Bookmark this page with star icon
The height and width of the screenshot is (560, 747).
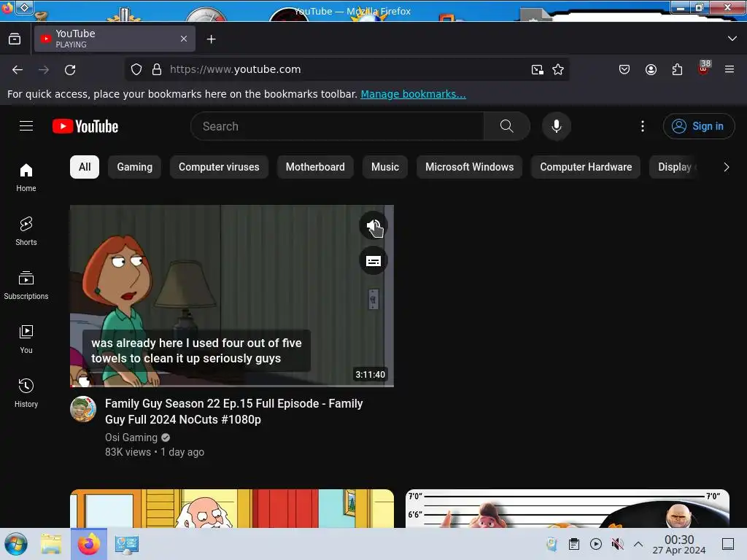click(x=558, y=69)
